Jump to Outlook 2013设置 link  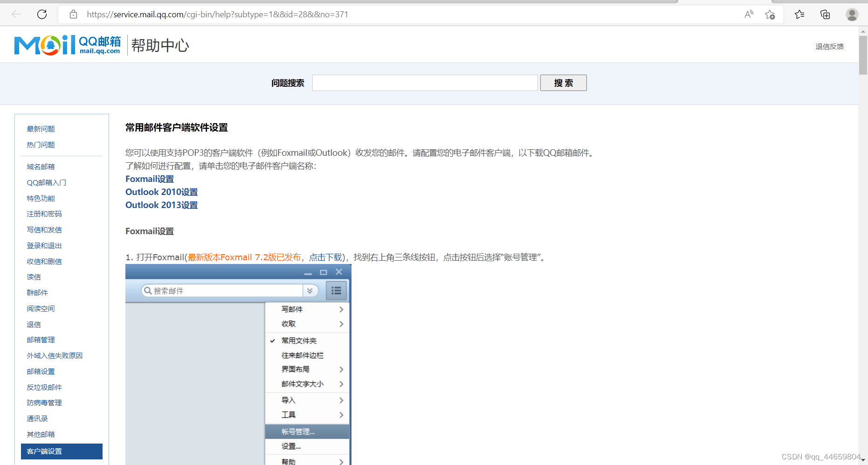pyautogui.click(x=162, y=205)
